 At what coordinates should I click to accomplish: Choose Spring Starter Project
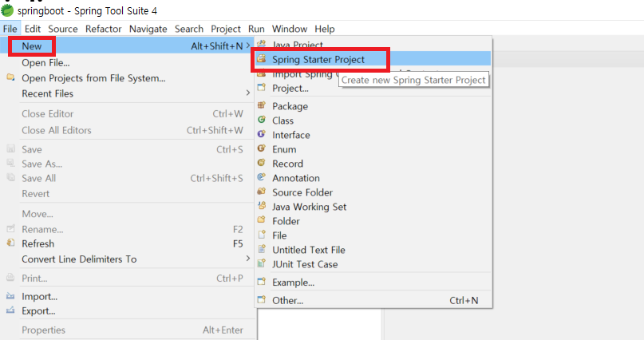point(373,59)
